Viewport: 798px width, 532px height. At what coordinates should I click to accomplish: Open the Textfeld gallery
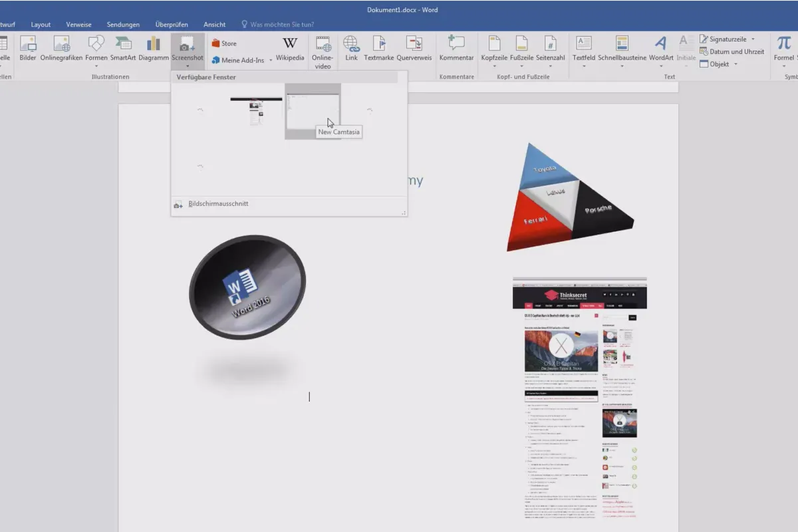tap(584, 51)
